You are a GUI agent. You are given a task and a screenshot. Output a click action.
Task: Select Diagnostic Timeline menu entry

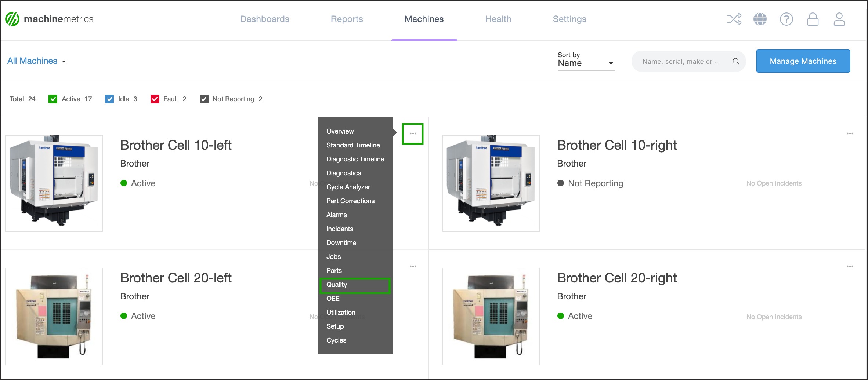pos(355,159)
